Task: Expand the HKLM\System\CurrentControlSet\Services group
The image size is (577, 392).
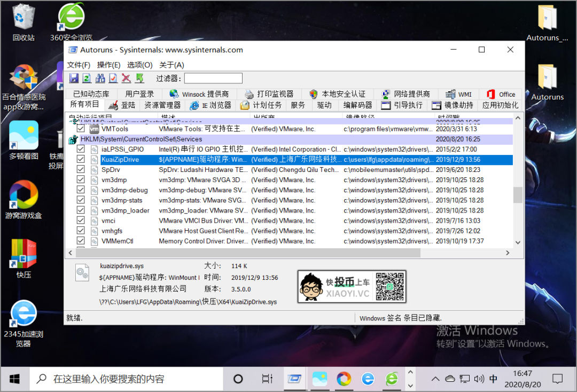Action: pos(73,139)
